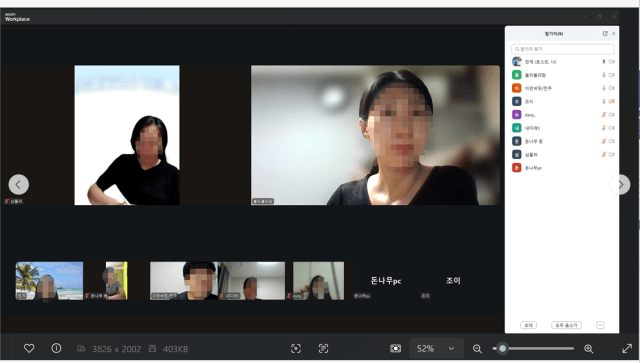Go to the next image with the right arrow

(620, 185)
